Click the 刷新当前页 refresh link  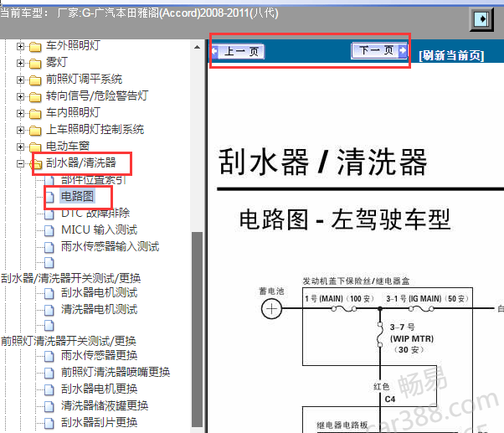pos(451,55)
